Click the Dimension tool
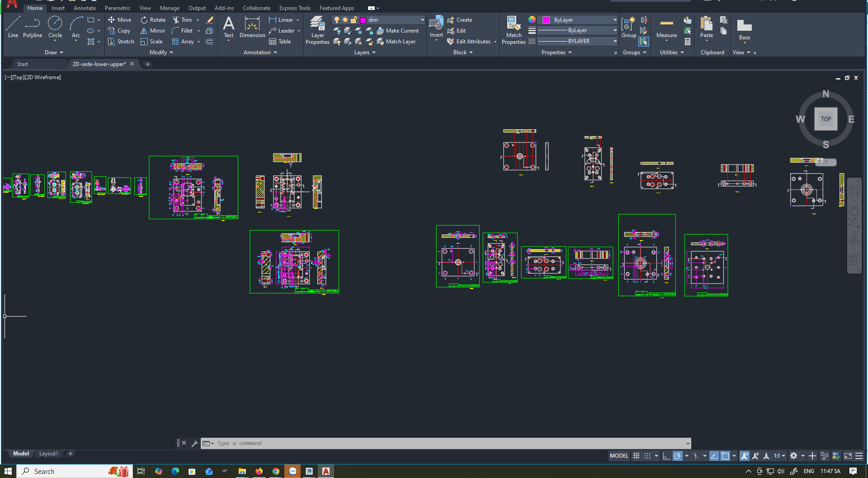This screenshot has width=868, height=478. point(252,27)
